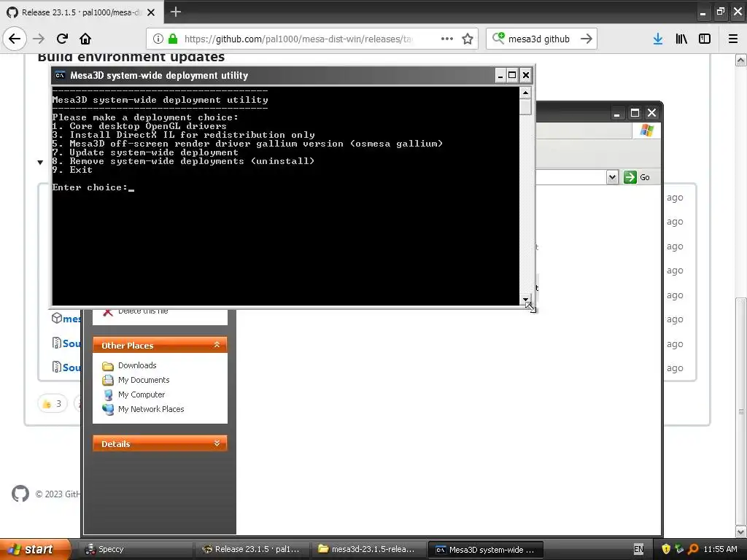Click the search engine icon in search box
747x560 pixels.
pyautogui.click(x=498, y=38)
